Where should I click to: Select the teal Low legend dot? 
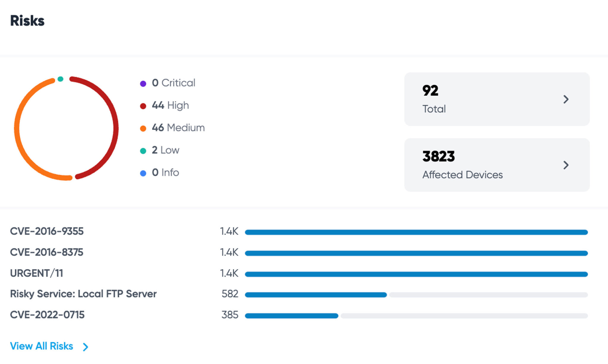[143, 151]
